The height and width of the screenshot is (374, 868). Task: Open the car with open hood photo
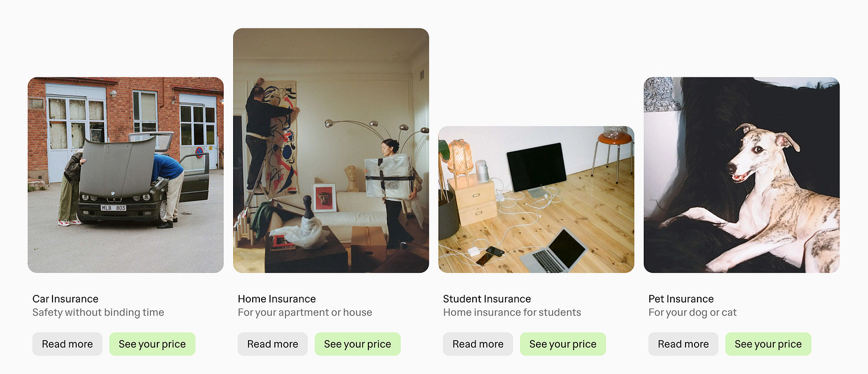126,175
